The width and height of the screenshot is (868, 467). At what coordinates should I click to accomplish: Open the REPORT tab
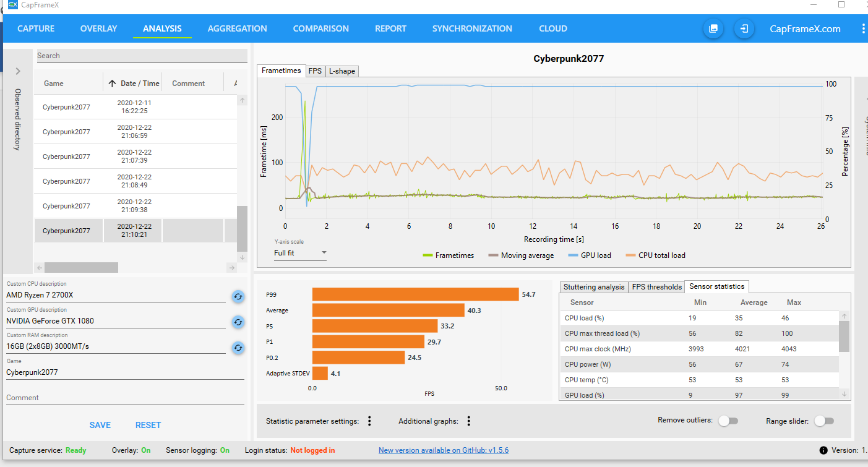[390, 28]
